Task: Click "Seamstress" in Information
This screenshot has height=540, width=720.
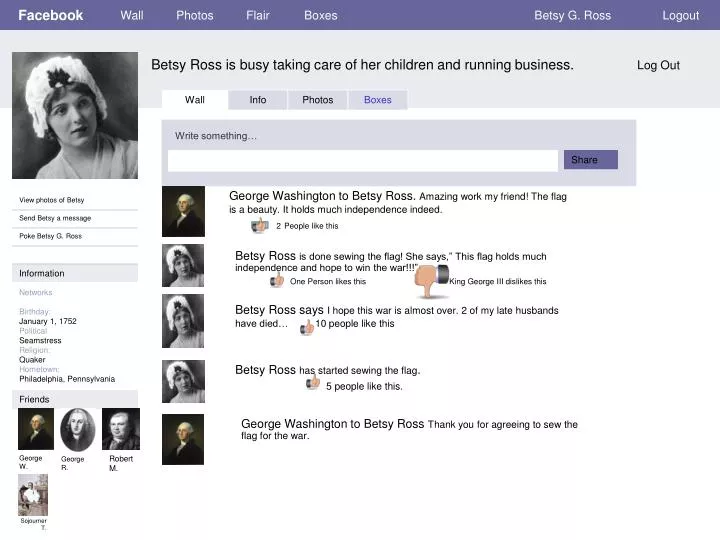Action: click(x=40, y=341)
